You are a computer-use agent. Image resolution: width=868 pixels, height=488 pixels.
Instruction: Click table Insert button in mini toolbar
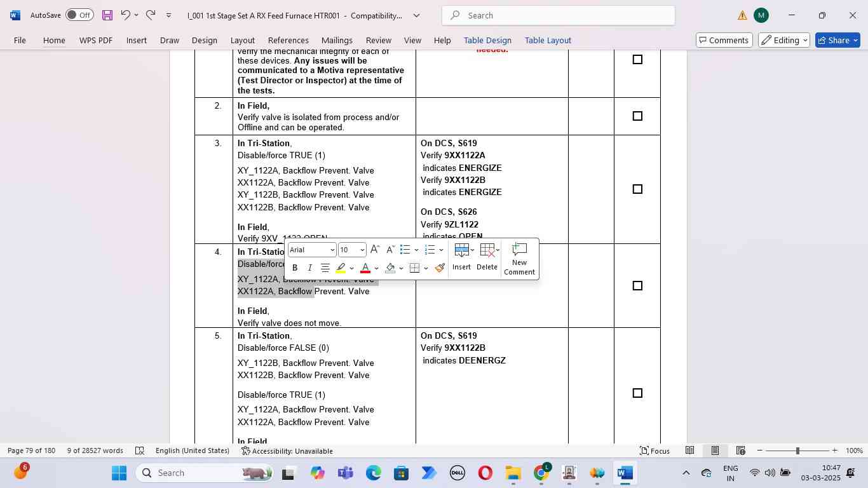coord(462,257)
